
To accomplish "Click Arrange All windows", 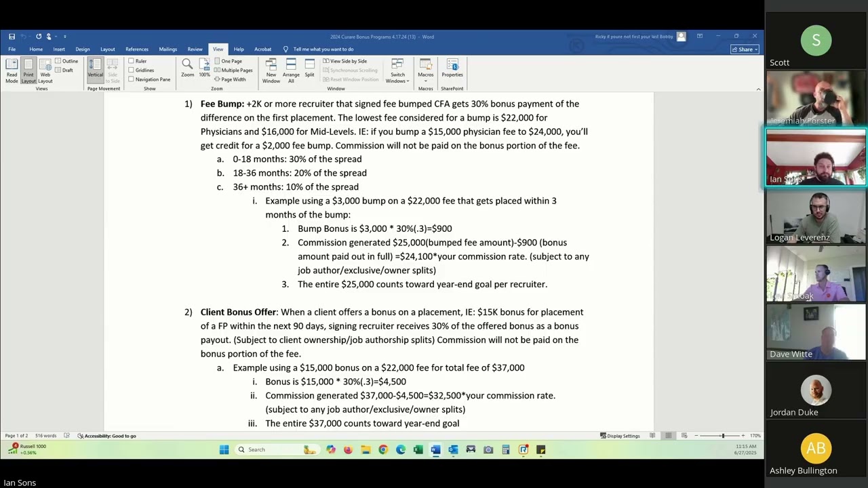I will click(x=291, y=71).
